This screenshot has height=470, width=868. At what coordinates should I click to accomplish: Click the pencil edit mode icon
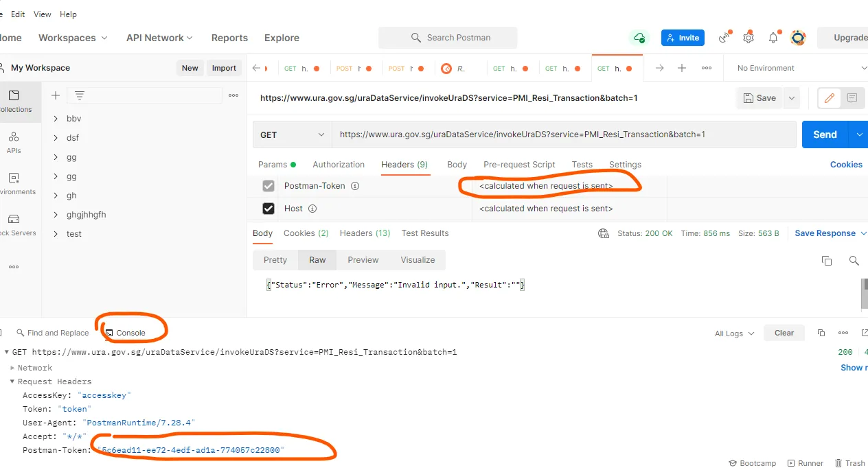click(829, 98)
